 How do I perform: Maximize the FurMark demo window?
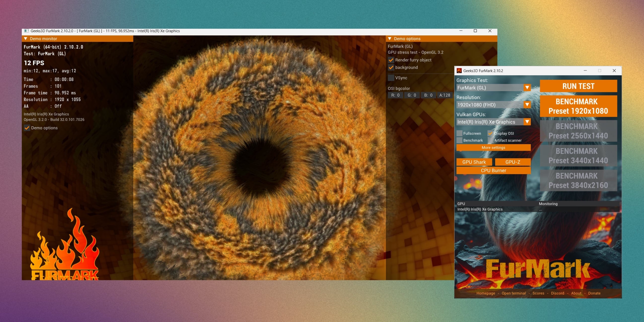coord(475,31)
